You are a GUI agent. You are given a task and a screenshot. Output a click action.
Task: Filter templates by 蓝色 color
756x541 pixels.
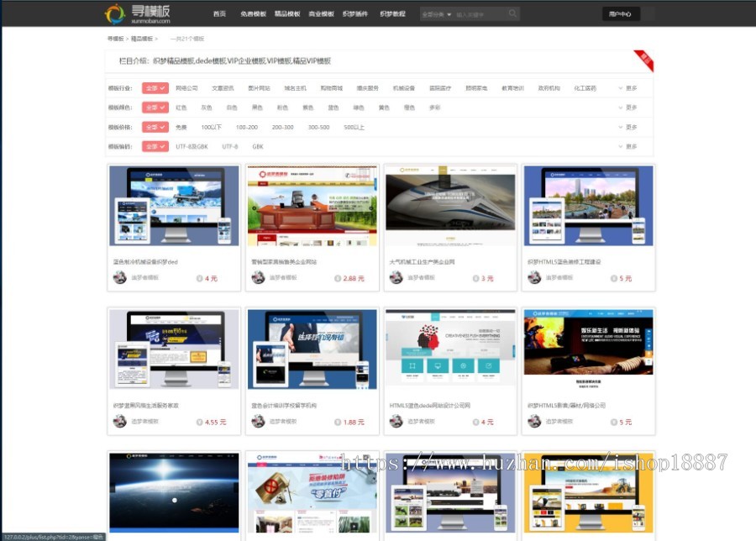click(x=333, y=108)
